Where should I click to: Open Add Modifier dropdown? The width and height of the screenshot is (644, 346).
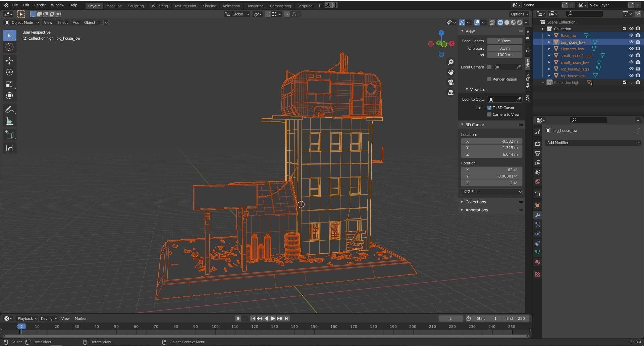click(x=593, y=143)
